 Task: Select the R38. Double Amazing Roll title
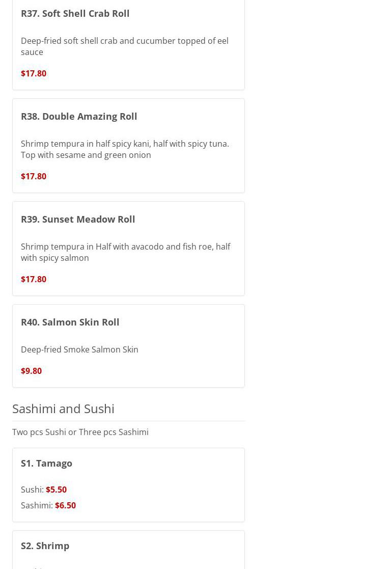pyautogui.click(x=79, y=117)
